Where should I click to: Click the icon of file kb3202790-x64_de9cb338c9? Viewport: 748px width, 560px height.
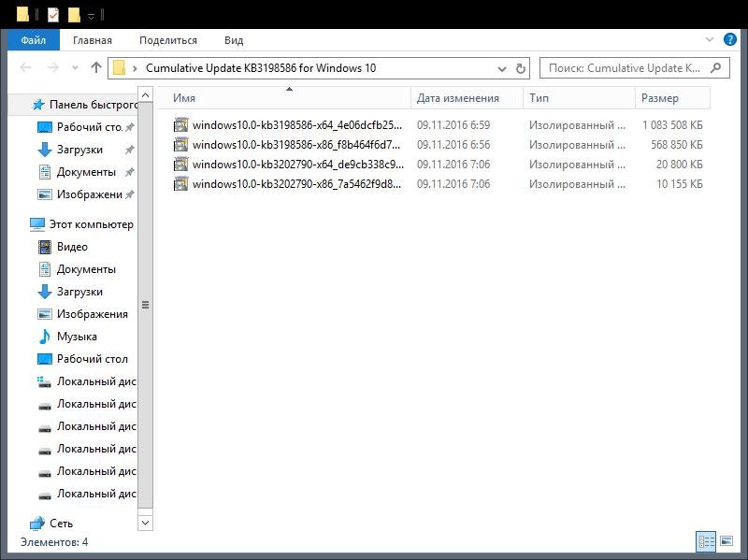click(x=180, y=165)
